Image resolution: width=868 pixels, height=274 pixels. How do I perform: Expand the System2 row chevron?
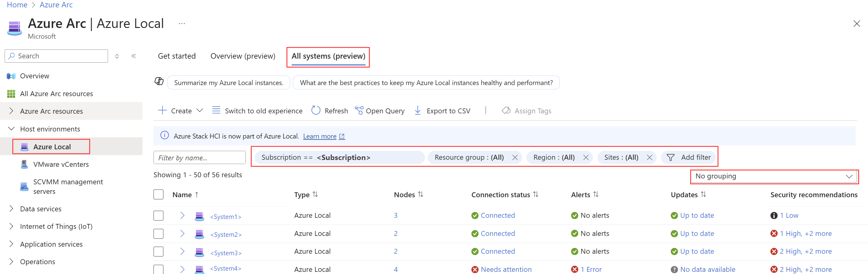[182, 234]
